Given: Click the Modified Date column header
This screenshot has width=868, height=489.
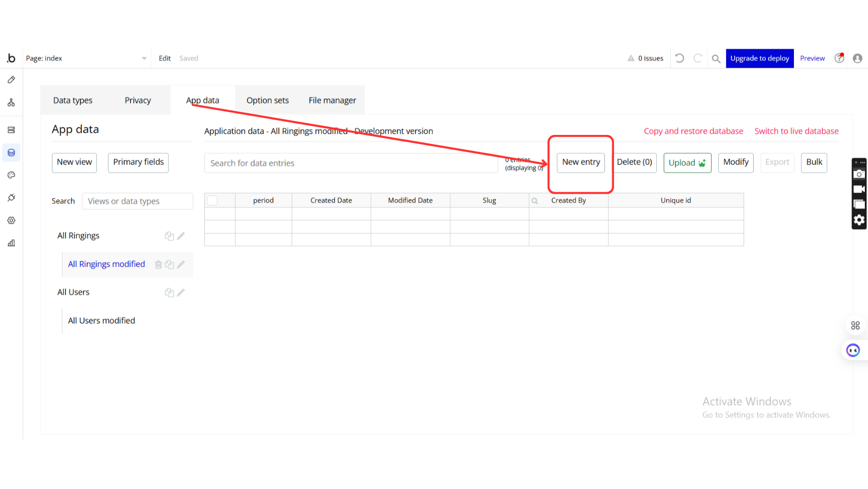Looking at the screenshot, I should click(x=411, y=201).
